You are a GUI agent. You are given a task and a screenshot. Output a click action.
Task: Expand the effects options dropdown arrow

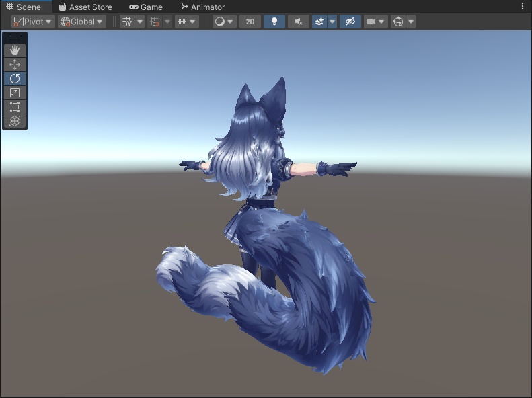pyautogui.click(x=332, y=22)
